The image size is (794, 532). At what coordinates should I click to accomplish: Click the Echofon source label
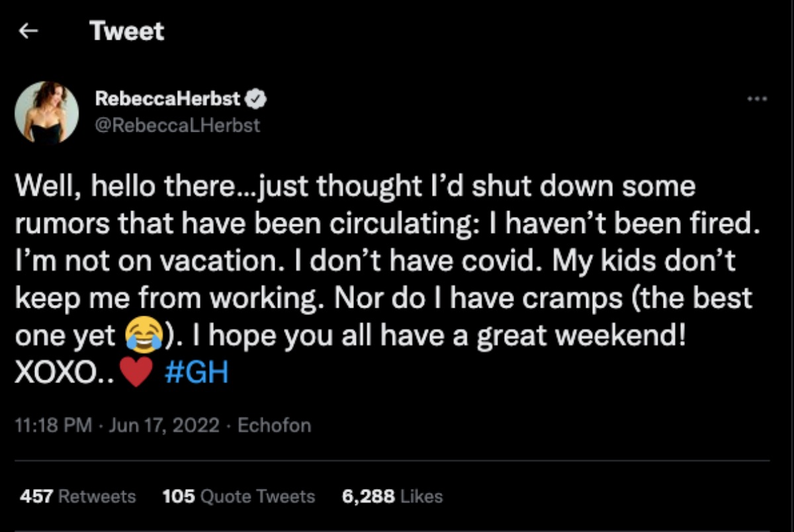tap(274, 425)
